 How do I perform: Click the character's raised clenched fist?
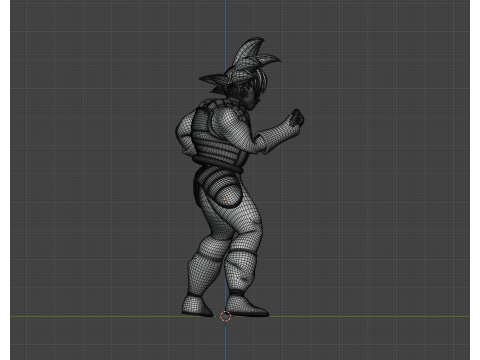pyautogui.click(x=296, y=118)
